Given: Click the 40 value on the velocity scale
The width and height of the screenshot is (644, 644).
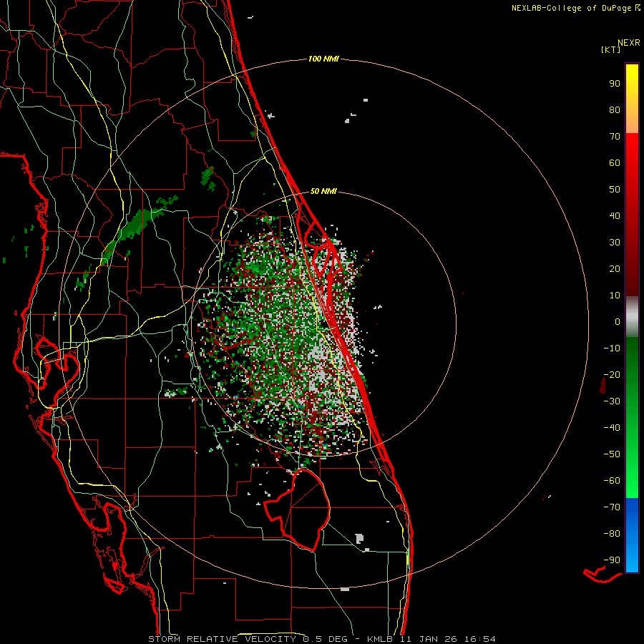Looking at the screenshot, I should tap(615, 216).
